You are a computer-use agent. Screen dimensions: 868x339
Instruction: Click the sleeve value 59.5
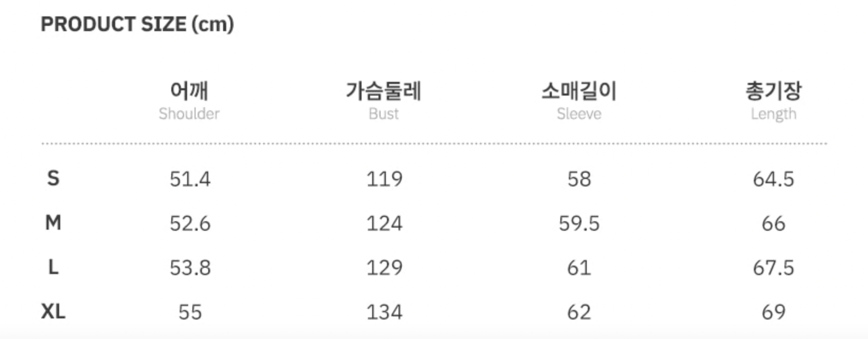click(x=579, y=224)
